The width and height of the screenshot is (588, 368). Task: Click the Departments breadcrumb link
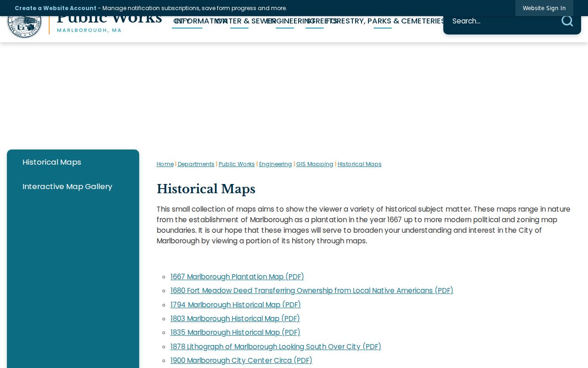(196, 164)
